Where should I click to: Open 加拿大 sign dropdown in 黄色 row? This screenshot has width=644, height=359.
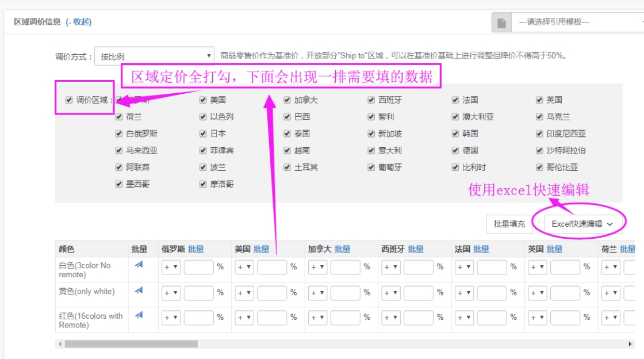point(317,293)
